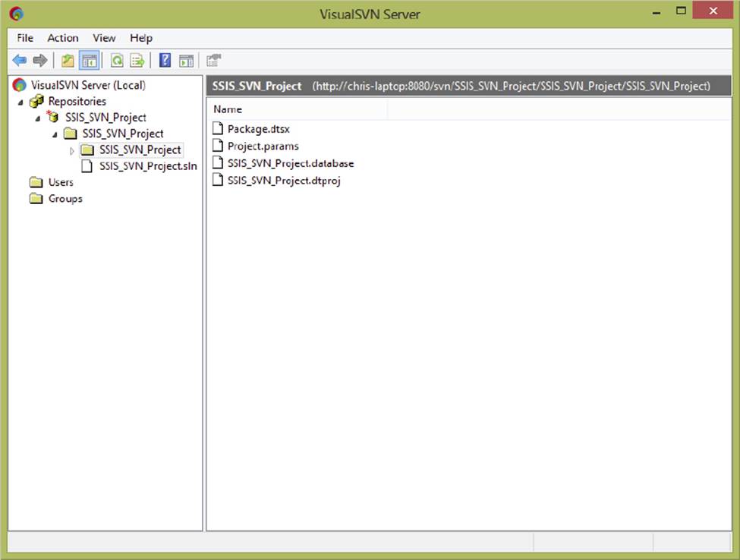Open the Help menu
This screenshot has height=560, width=740.
tap(141, 38)
